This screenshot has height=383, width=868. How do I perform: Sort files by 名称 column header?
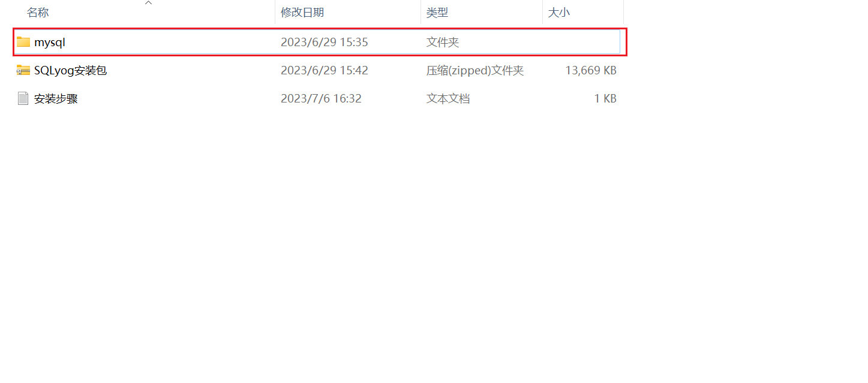click(x=38, y=13)
